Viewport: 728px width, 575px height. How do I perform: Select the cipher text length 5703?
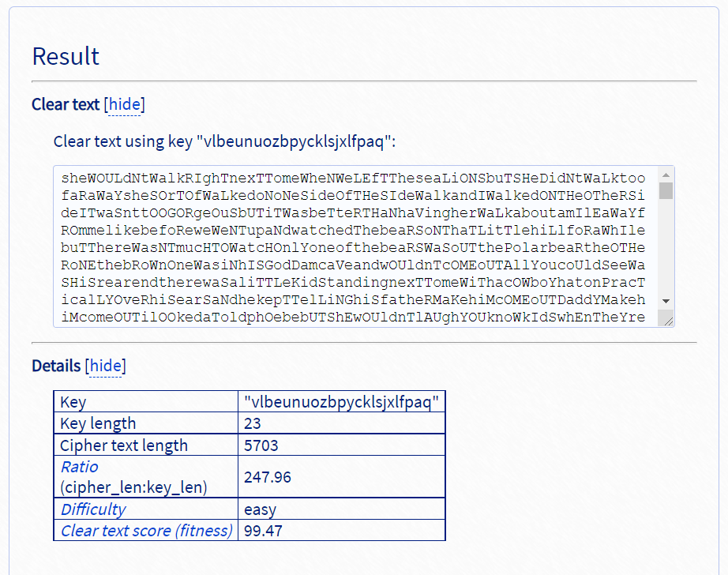pyautogui.click(x=261, y=445)
